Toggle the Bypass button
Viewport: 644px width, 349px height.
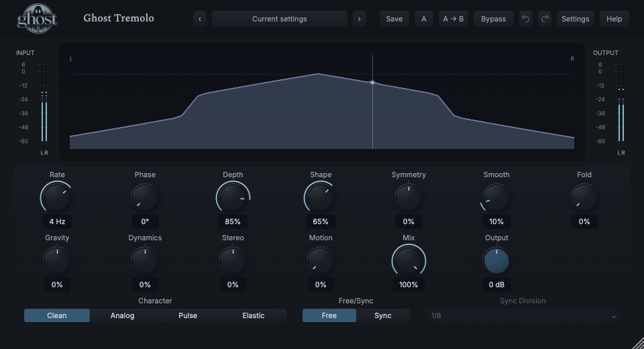point(493,19)
